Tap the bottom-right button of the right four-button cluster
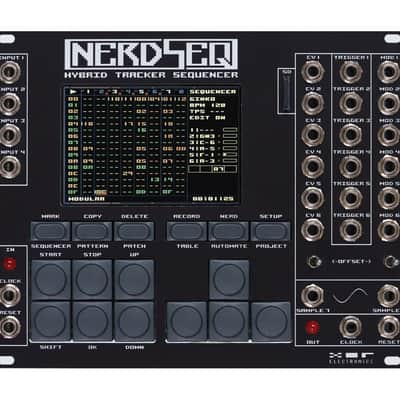Image resolution: width=400 pixels, height=400 pixels. coord(271,322)
